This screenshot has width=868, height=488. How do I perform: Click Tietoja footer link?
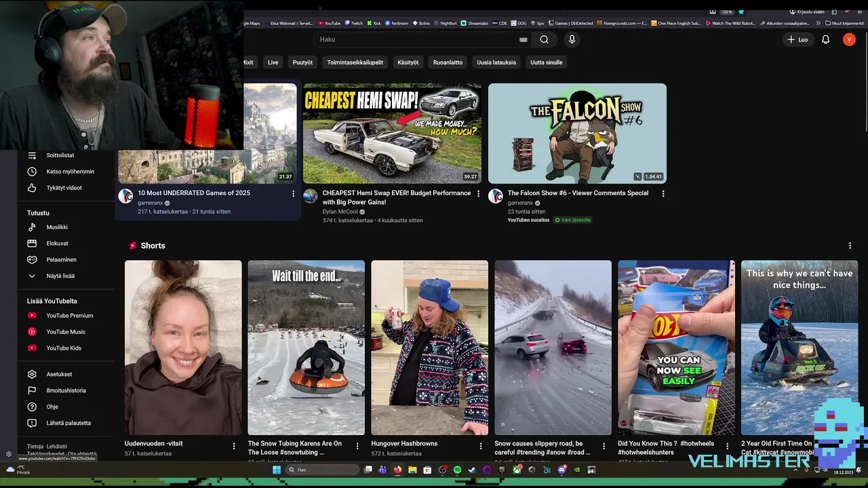35,447
